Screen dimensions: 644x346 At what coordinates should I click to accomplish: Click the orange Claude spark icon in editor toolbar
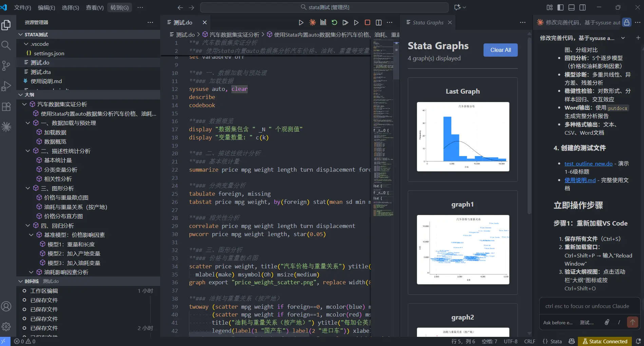click(x=312, y=22)
